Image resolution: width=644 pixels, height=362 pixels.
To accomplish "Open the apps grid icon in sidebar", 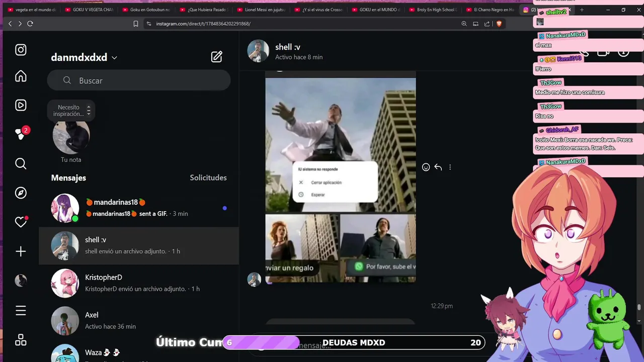I will pos(21,340).
